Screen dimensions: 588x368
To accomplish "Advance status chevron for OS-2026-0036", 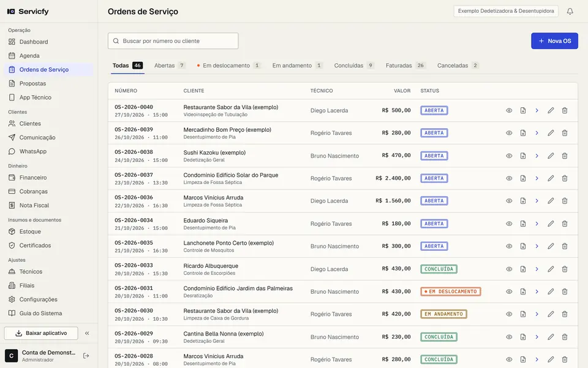I will (537, 201).
